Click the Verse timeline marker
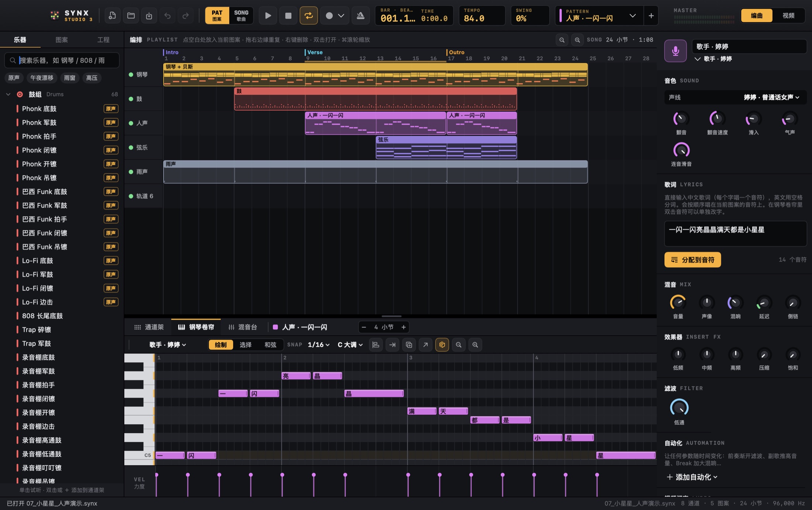The width and height of the screenshot is (812, 510). 315,52
